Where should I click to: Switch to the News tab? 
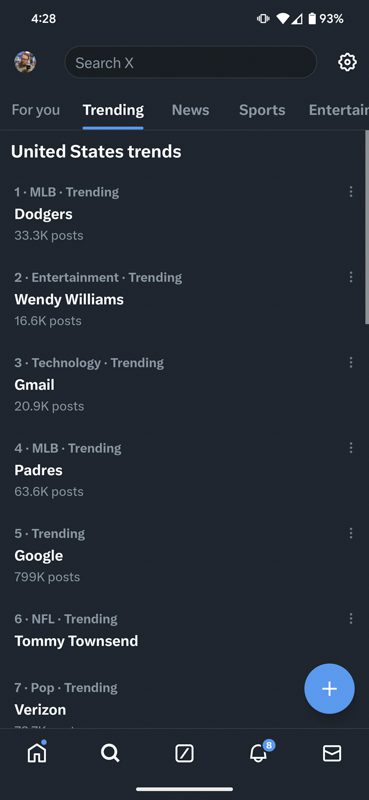[190, 110]
